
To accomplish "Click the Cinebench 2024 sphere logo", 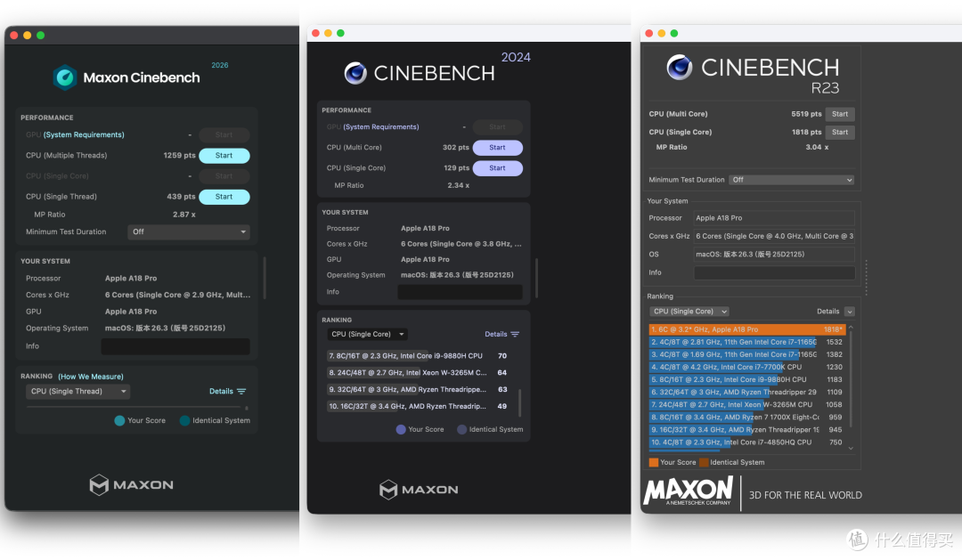I will pos(355,73).
